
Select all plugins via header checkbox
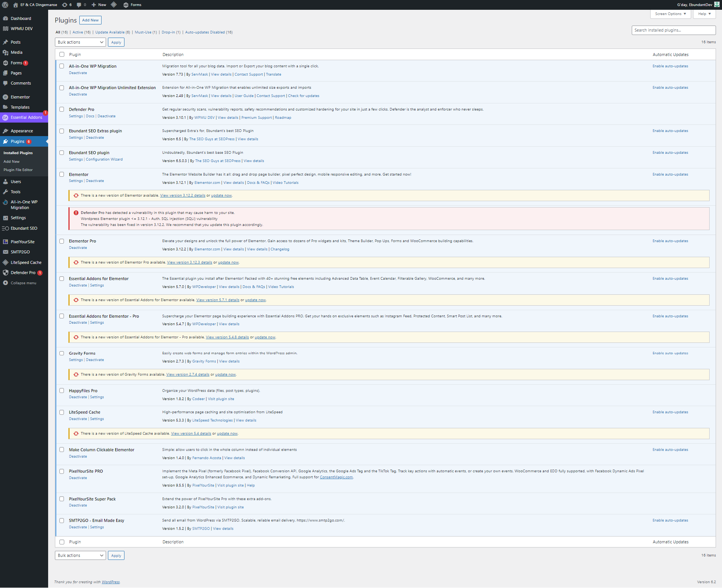point(62,55)
